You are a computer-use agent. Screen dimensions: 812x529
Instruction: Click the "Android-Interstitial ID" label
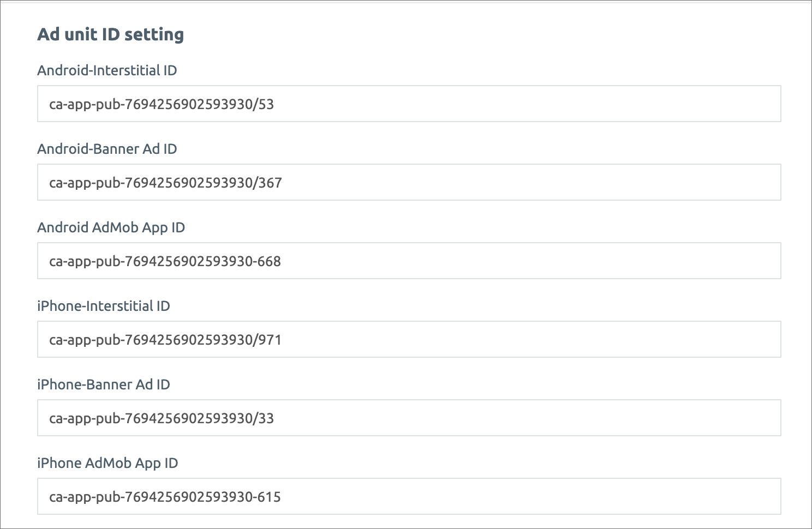(107, 70)
